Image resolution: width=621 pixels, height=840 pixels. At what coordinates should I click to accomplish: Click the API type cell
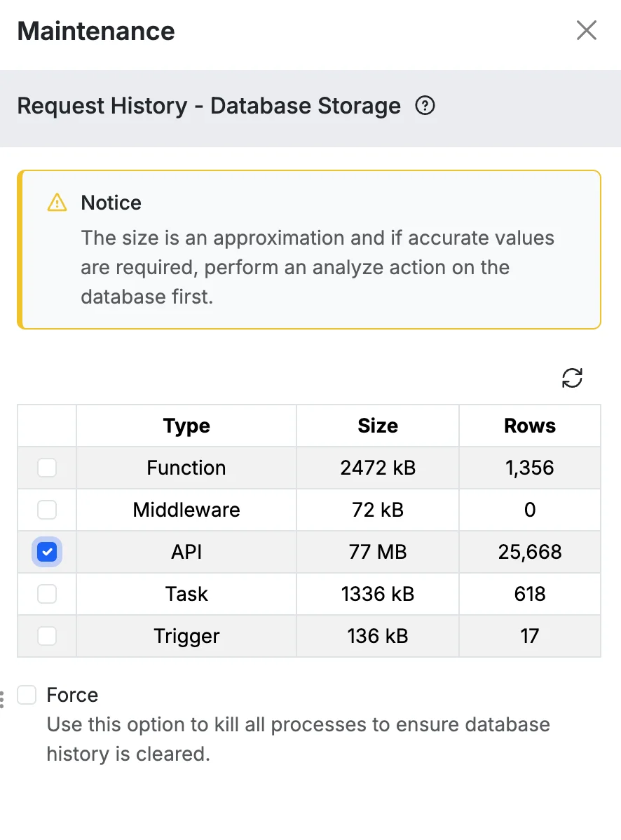(186, 552)
